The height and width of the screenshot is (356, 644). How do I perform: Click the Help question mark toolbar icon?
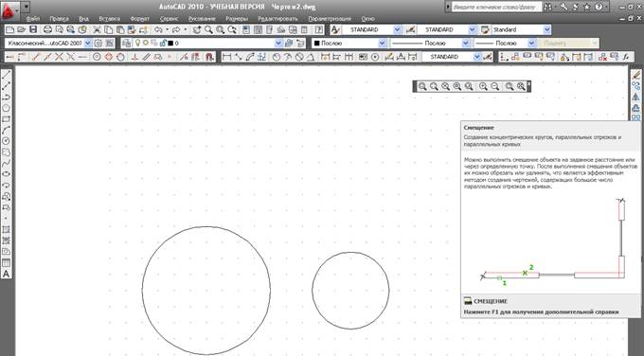319,29
